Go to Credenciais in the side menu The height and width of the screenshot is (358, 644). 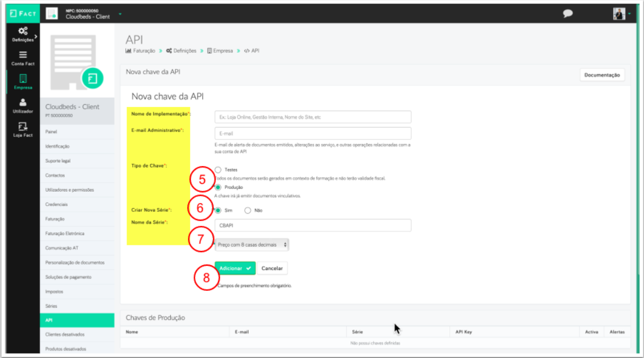(56, 204)
